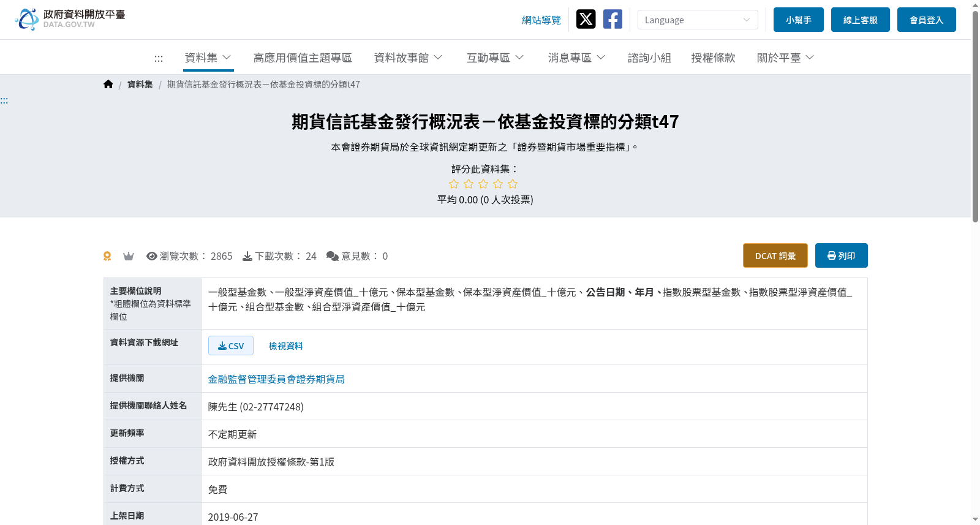980x525 pixels.
Task: Expand the 資料集 menu
Action: coord(208,58)
